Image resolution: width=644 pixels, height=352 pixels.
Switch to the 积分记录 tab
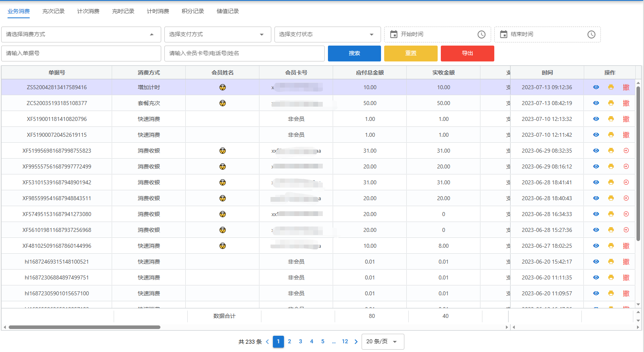193,11
